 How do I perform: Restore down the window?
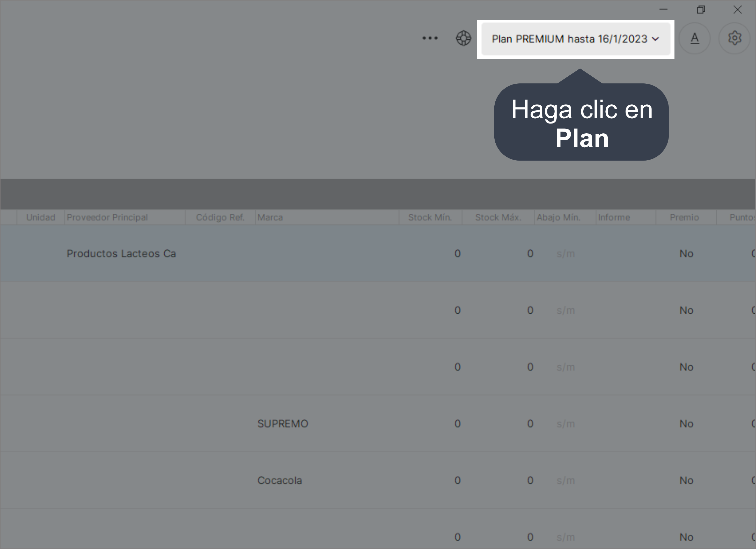pos(701,10)
